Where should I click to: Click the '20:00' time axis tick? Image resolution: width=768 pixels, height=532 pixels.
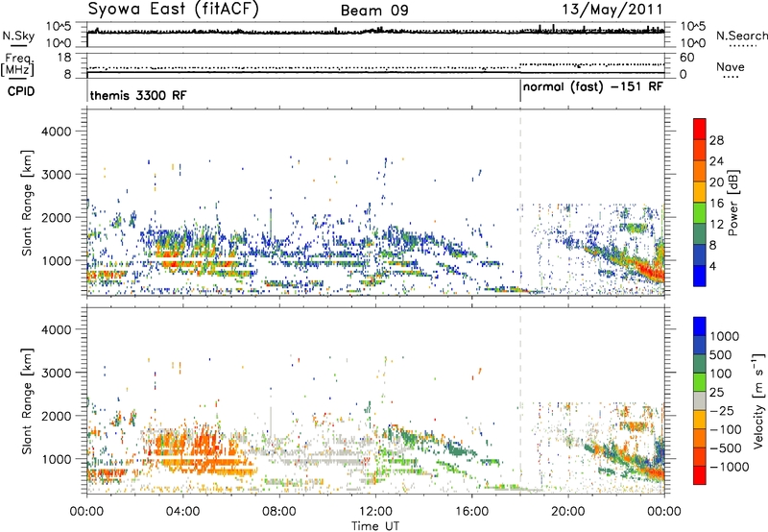(x=568, y=512)
